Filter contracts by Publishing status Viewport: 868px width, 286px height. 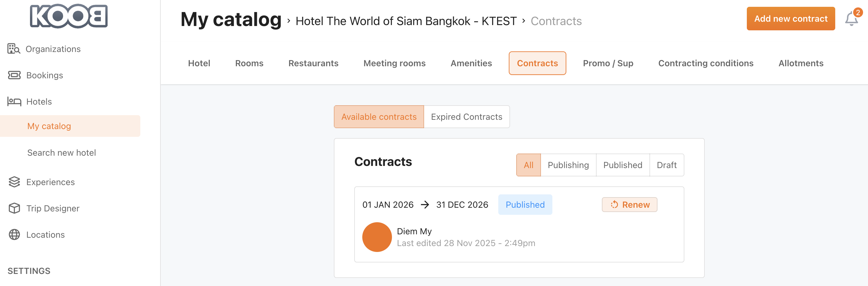tap(568, 165)
